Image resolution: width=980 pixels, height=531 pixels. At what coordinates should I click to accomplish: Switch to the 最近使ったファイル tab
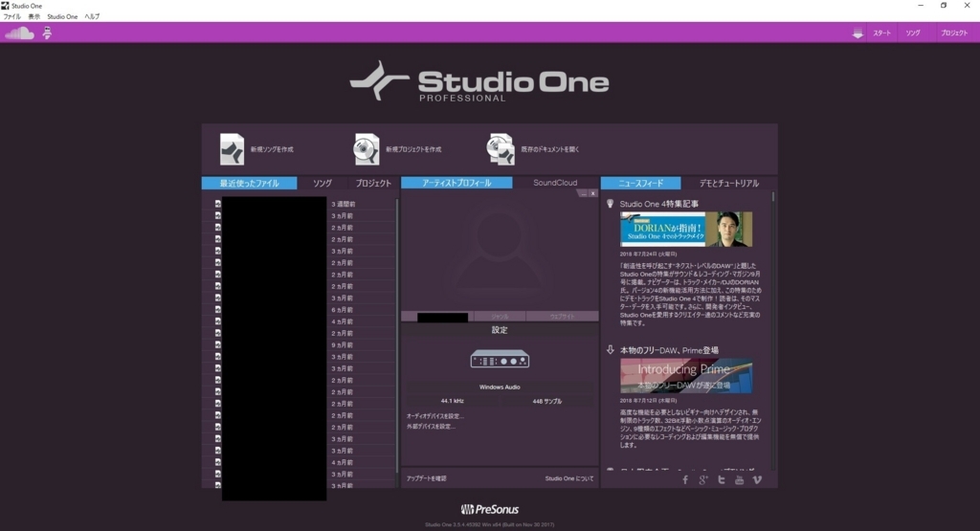(249, 183)
